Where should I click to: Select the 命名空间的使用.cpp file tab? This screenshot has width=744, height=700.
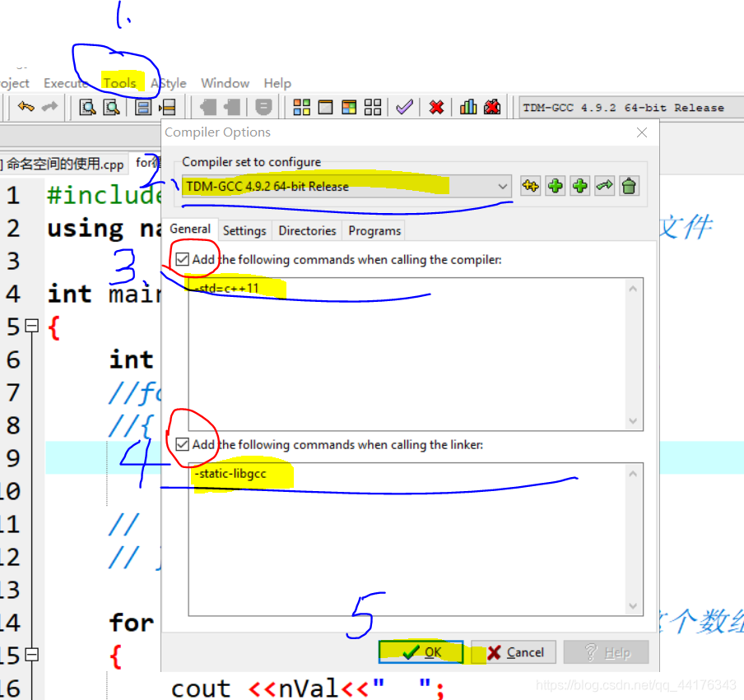click(63, 165)
